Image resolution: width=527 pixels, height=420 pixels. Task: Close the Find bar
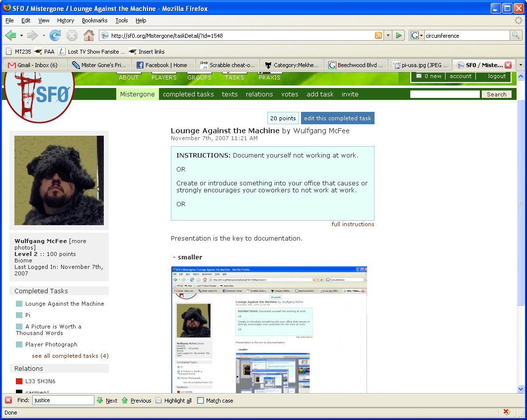[x=8, y=400]
